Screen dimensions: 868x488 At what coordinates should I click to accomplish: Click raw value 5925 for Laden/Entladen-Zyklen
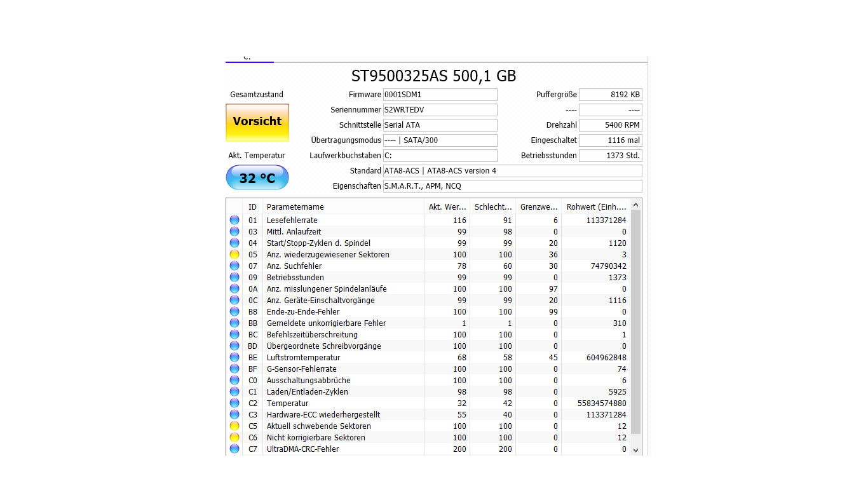[617, 392]
